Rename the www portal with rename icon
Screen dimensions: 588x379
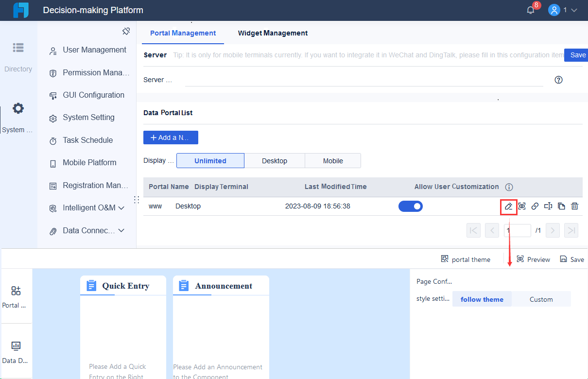[x=548, y=206]
